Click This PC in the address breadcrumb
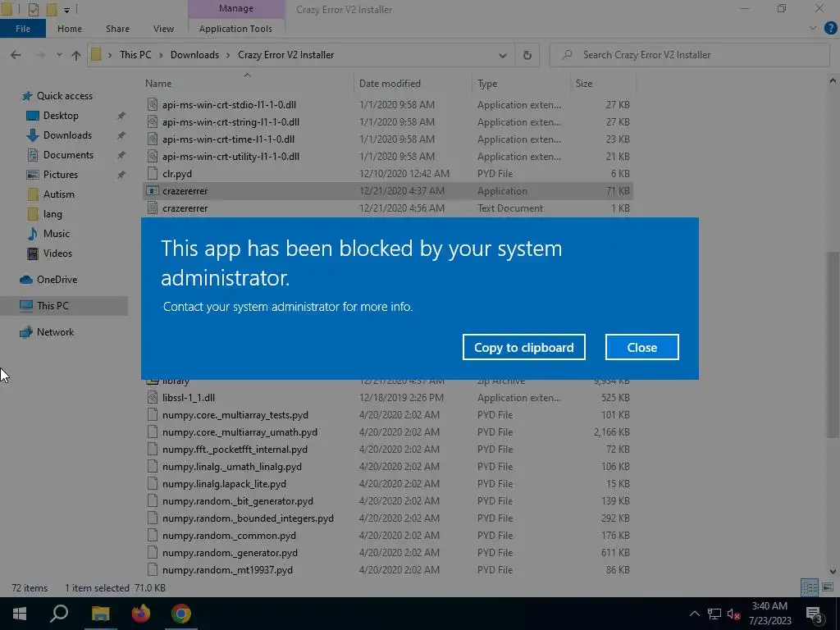 (x=135, y=55)
